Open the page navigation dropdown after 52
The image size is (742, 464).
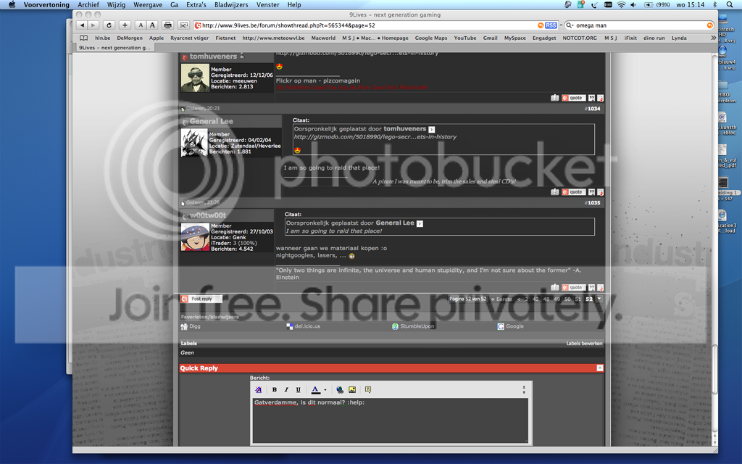(599, 299)
